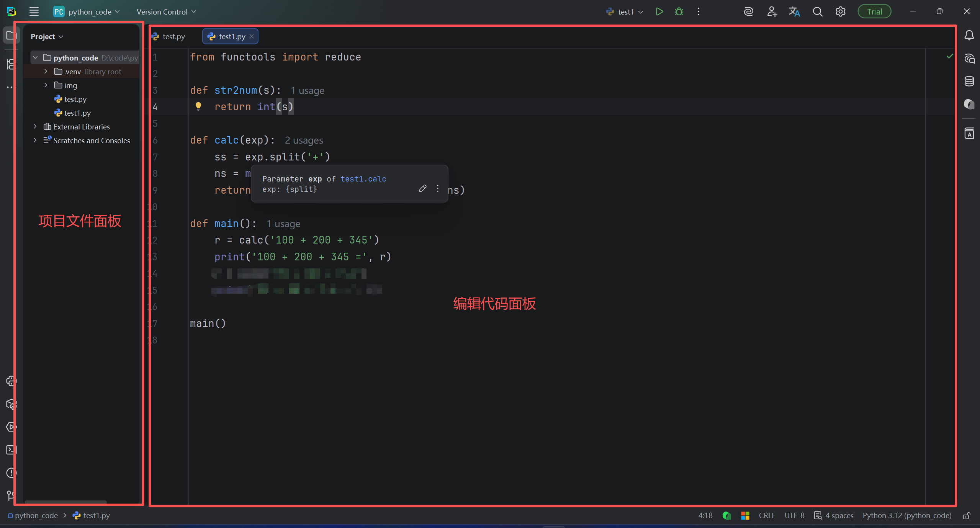Viewport: 980px width, 528px height.
Task: Open the test1 run configuration dropdown
Action: click(625, 12)
